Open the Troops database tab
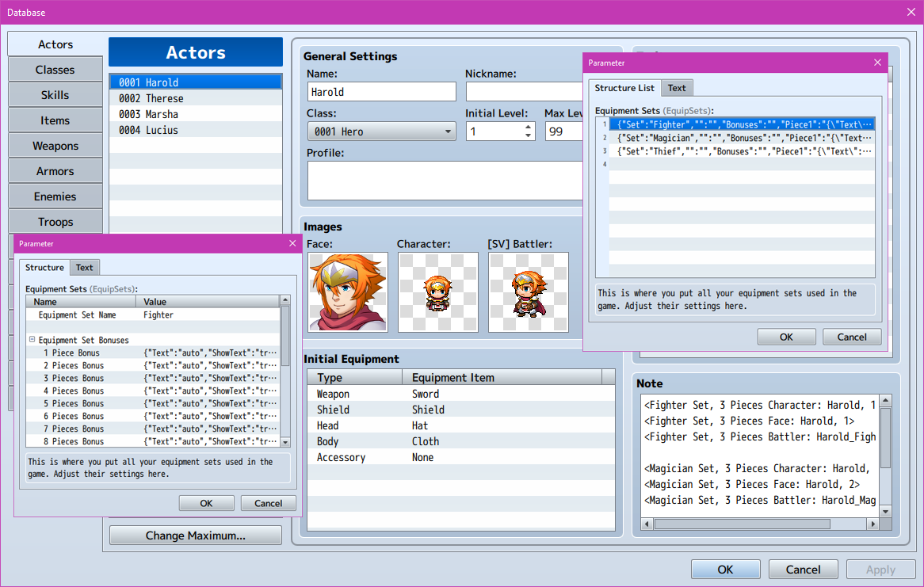Screen dimensions: 924x587 pyautogui.click(x=55, y=222)
